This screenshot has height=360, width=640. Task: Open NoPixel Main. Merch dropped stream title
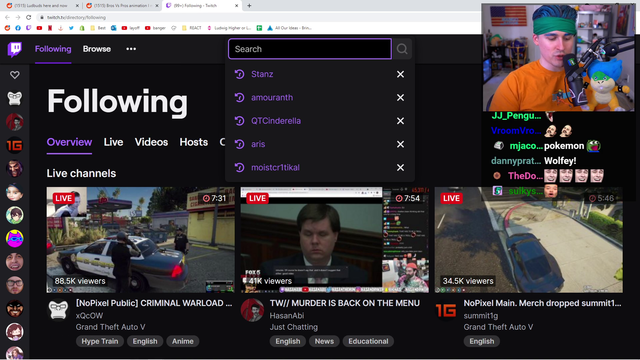542,303
